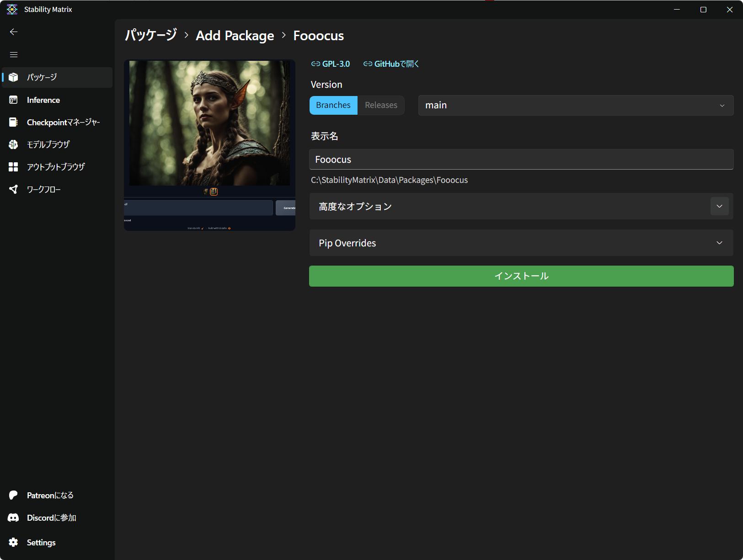Select the Branches version toggle
This screenshot has width=743, height=560.
tap(333, 105)
